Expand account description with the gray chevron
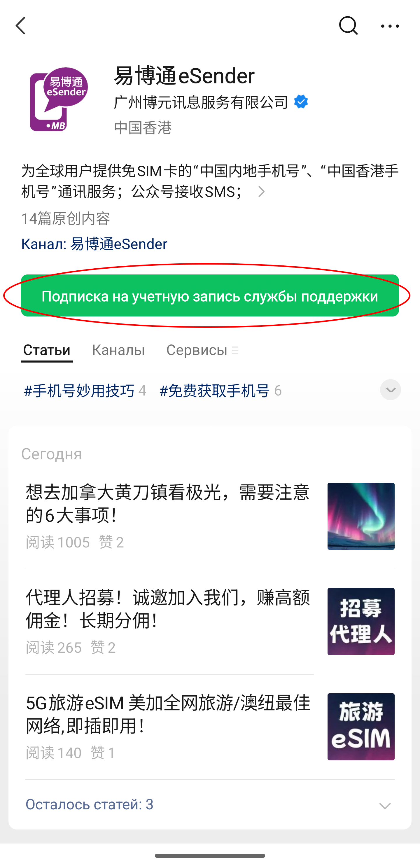The image size is (420, 868). (x=261, y=192)
